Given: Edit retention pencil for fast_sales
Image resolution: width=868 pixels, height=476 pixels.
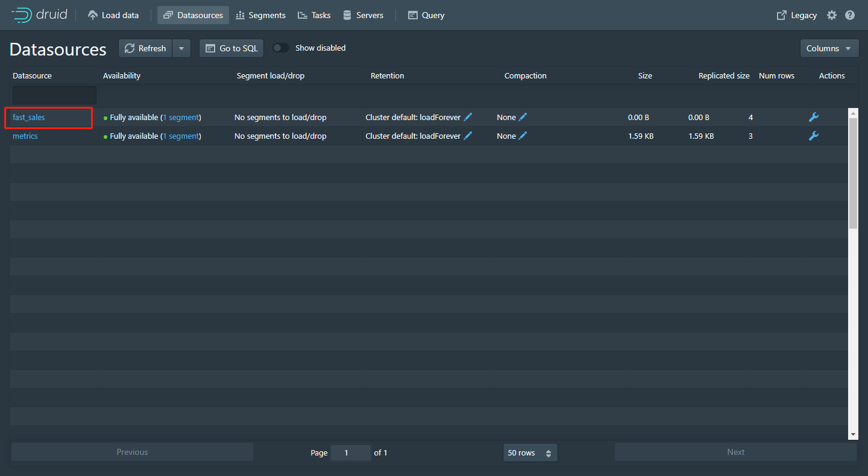Looking at the screenshot, I should pyautogui.click(x=468, y=117).
